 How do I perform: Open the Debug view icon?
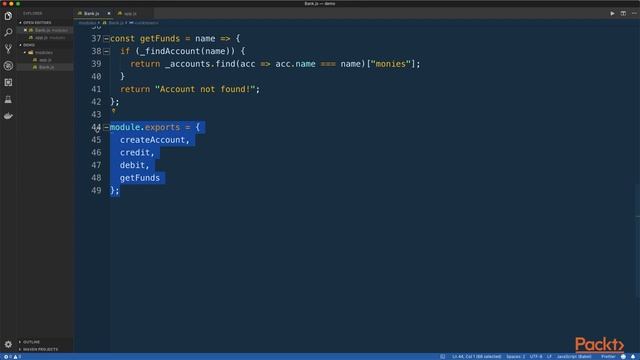(x=8, y=66)
